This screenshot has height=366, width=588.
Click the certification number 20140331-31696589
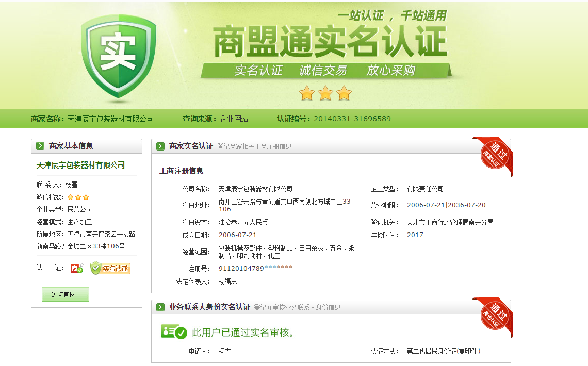pos(352,119)
